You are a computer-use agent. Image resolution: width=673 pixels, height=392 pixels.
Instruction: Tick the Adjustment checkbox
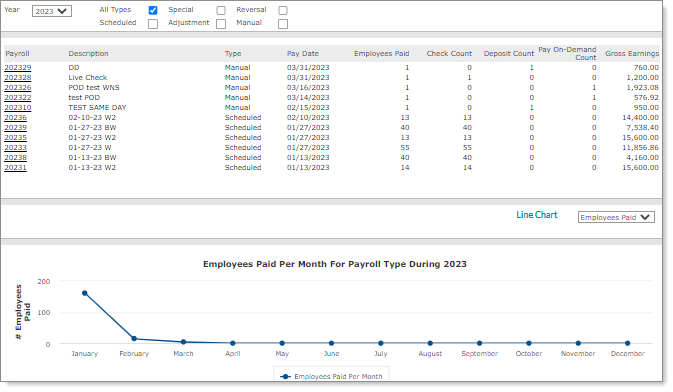pyautogui.click(x=221, y=24)
